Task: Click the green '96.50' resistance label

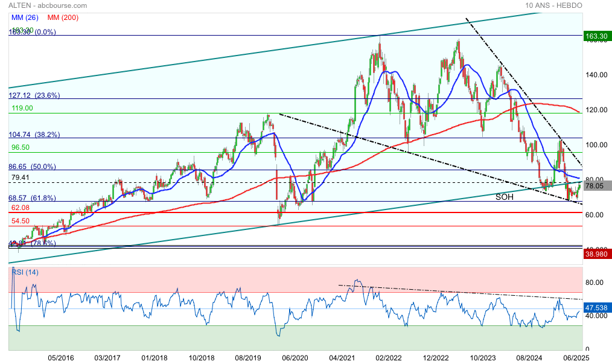Action: (x=21, y=147)
